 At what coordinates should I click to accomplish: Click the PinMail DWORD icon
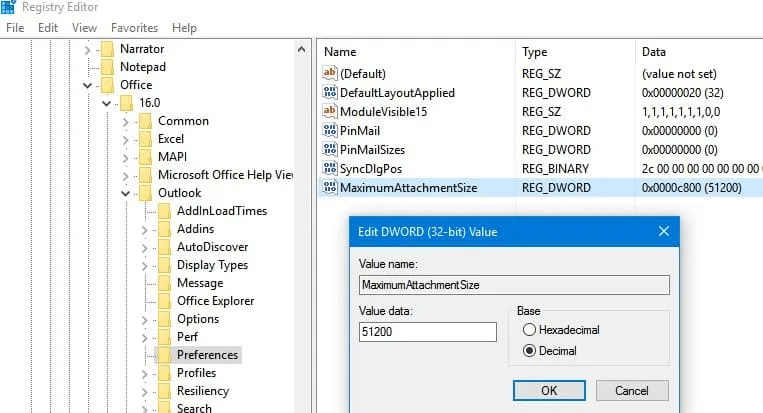[330, 130]
